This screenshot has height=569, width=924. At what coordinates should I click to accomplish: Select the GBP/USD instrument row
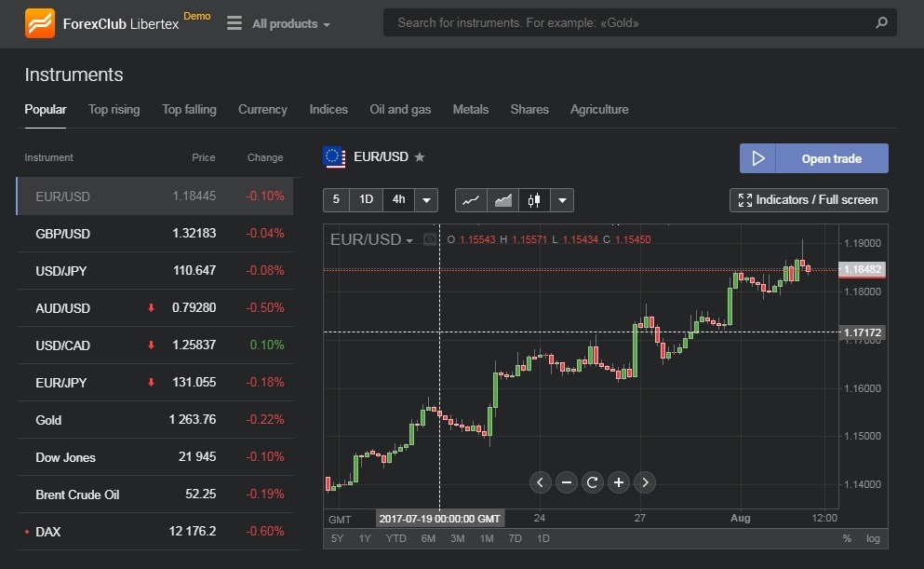(155, 234)
